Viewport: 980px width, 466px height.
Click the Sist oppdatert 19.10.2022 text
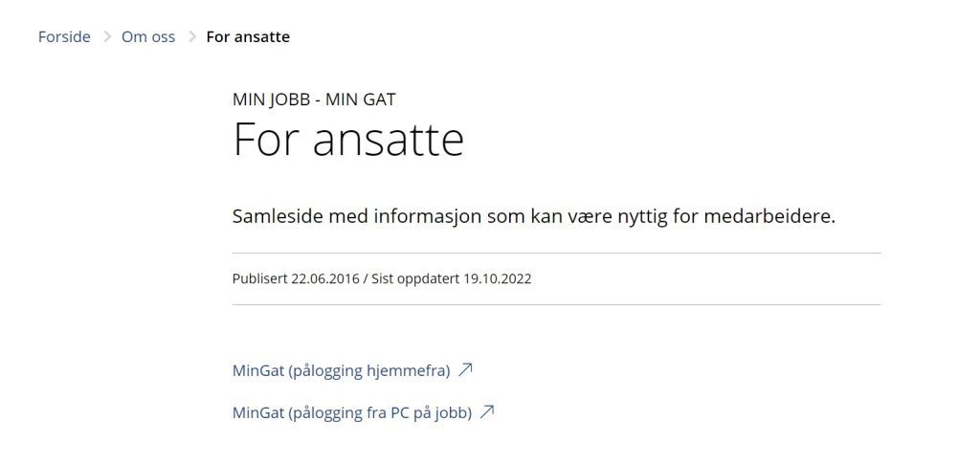(450, 279)
